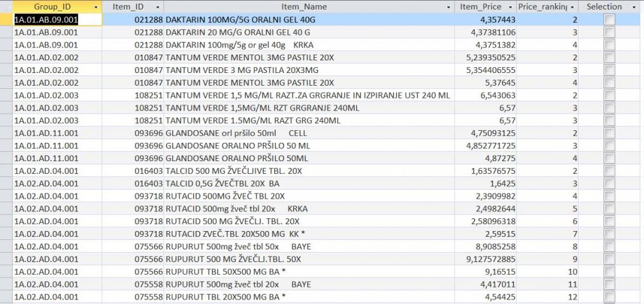Tick Selection for GLANDOSANE ORALNO PRŠILO 50 ML
Image resolution: width=644 pixels, height=304 pixels.
coord(609,145)
